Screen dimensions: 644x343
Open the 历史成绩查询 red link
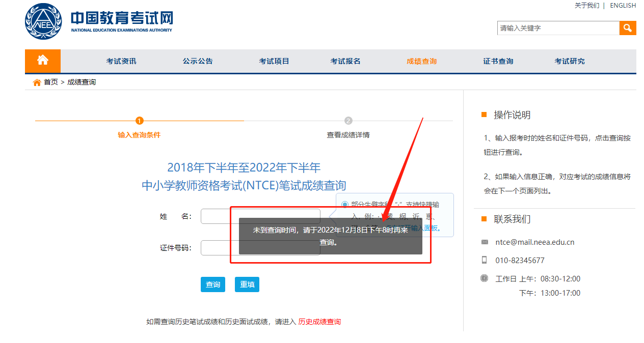(x=319, y=322)
